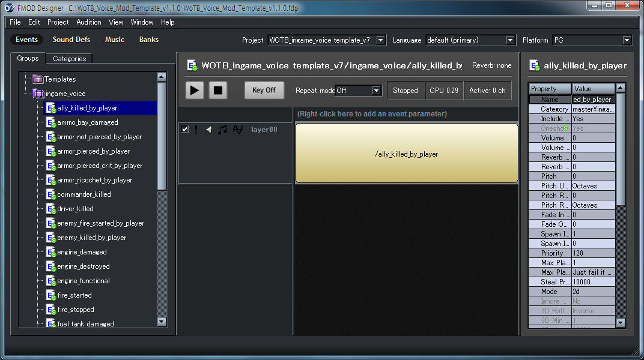This screenshot has height=360, width=644.
Task: Click the ally_killed_by_player event icon
Action: point(51,108)
